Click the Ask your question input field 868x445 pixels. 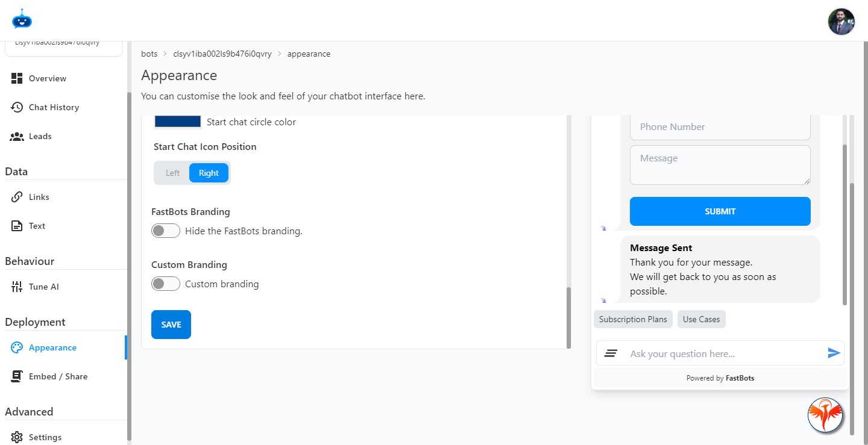[693, 353]
